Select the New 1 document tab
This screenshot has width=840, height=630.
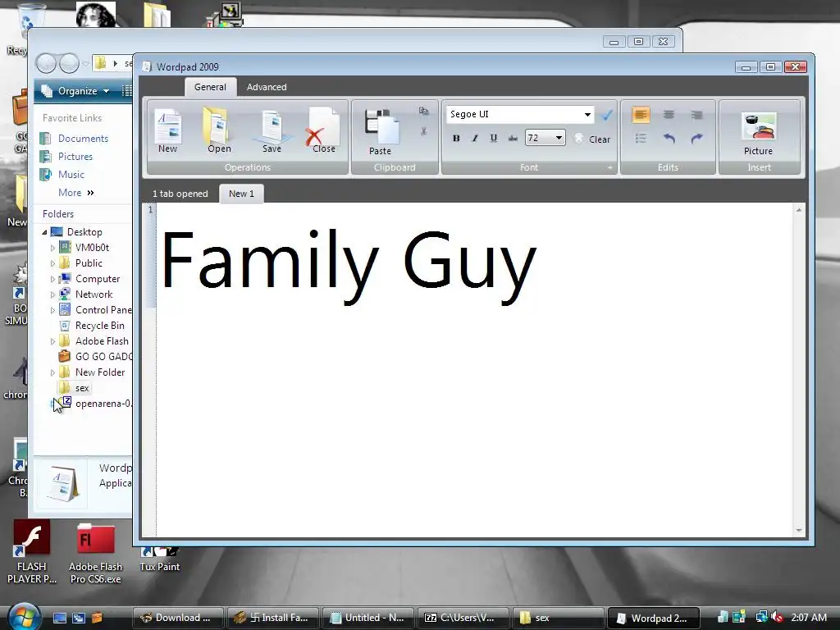coord(242,194)
